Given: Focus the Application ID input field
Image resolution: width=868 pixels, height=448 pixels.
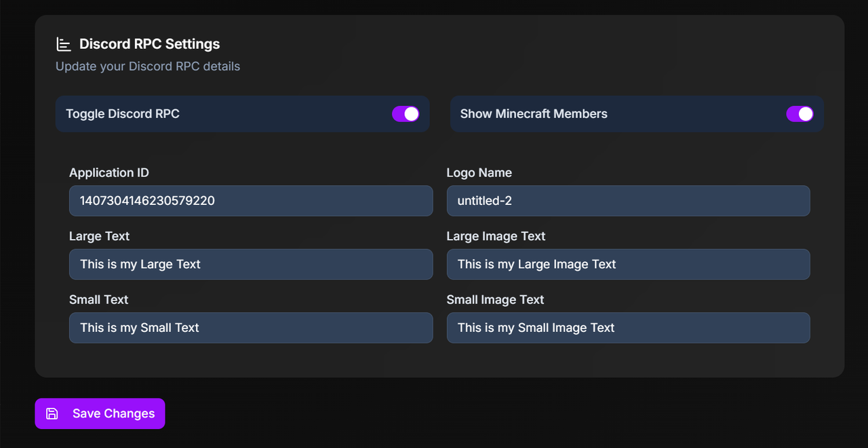Looking at the screenshot, I should click(x=251, y=201).
